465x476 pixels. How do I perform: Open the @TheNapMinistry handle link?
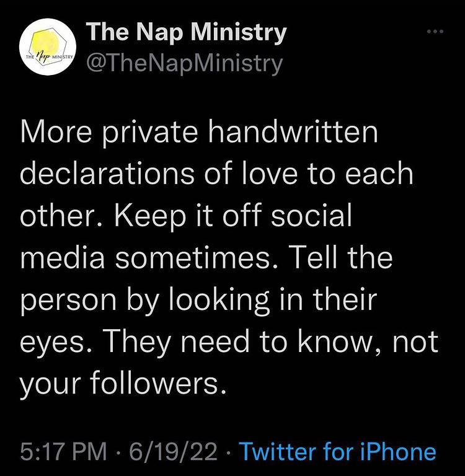(x=185, y=64)
